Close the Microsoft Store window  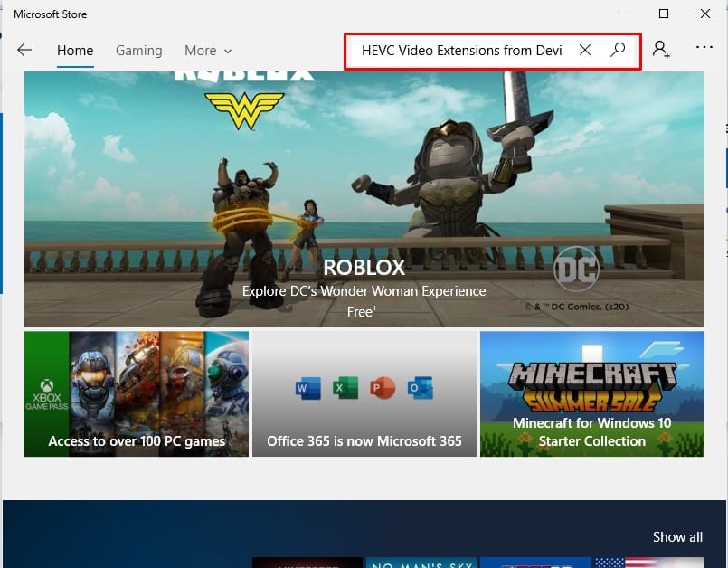[705, 14]
